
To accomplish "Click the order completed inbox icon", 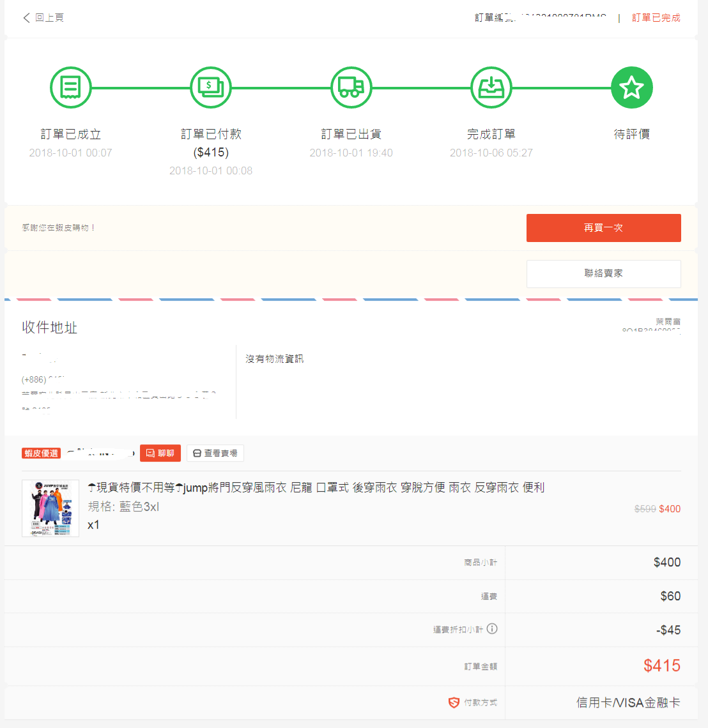I will pyautogui.click(x=491, y=87).
